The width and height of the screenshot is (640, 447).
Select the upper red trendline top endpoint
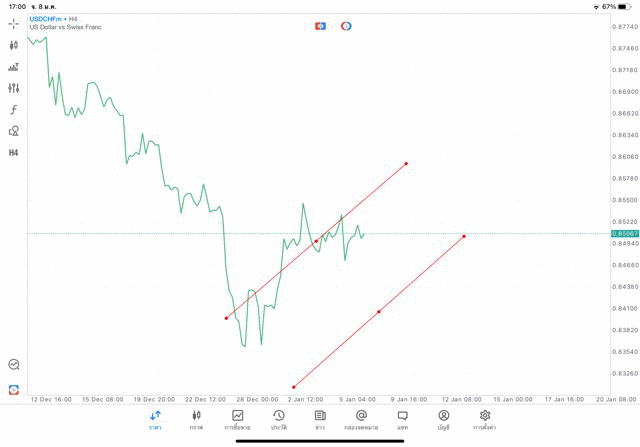[x=406, y=163]
